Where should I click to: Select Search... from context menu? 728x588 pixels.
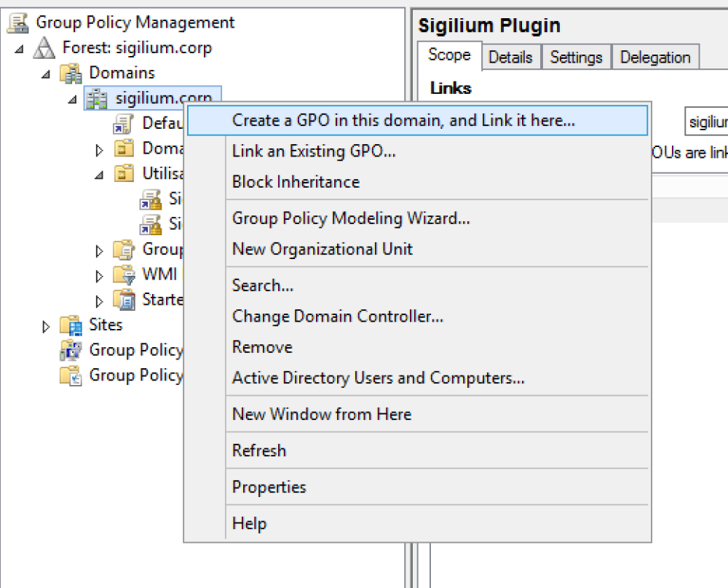417,285
